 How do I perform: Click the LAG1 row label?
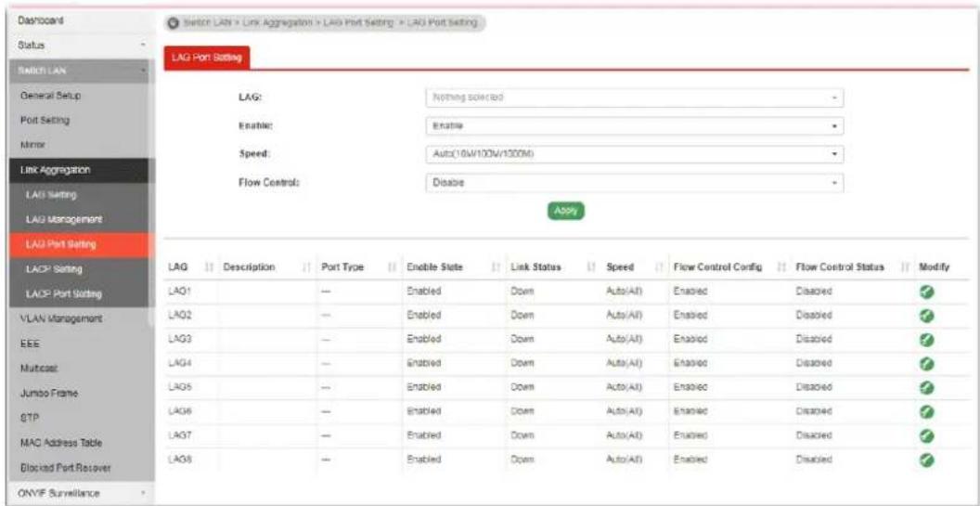pos(178,292)
